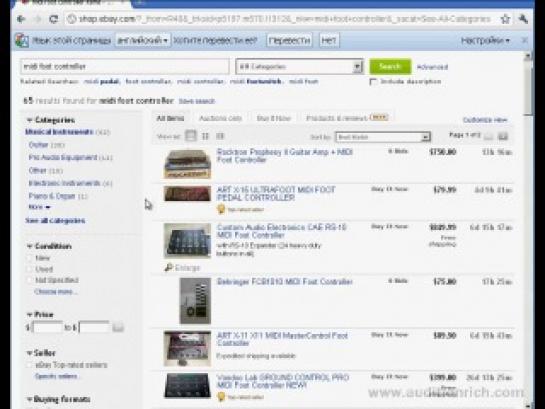Go to the next results page arrow
The width and height of the screenshot is (545, 409).
click(x=503, y=136)
